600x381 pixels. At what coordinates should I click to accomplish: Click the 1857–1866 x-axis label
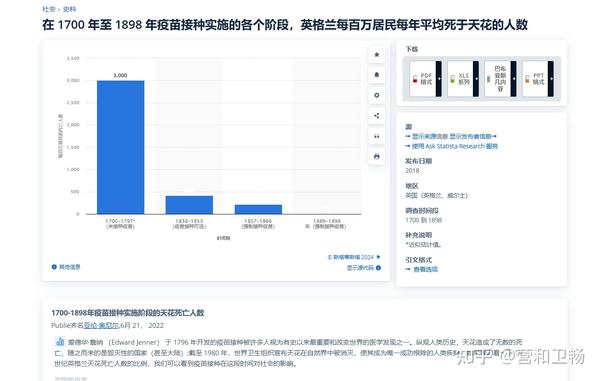tap(258, 224)
